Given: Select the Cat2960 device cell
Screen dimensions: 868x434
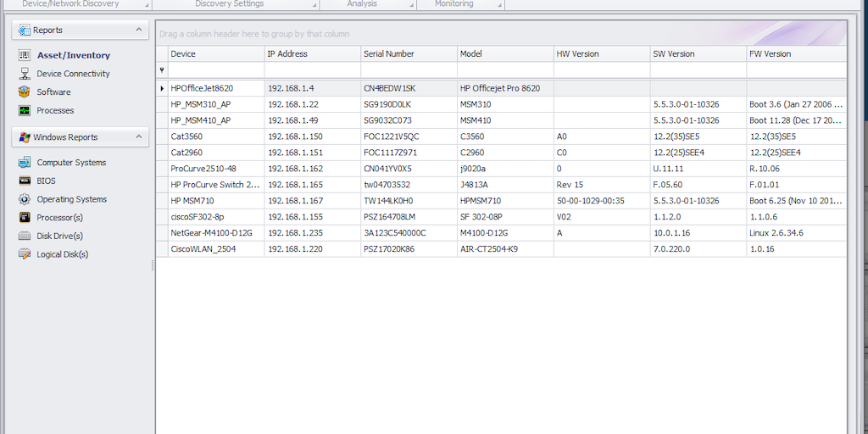Looking at the screenshot, I should [x=216, y=153].
